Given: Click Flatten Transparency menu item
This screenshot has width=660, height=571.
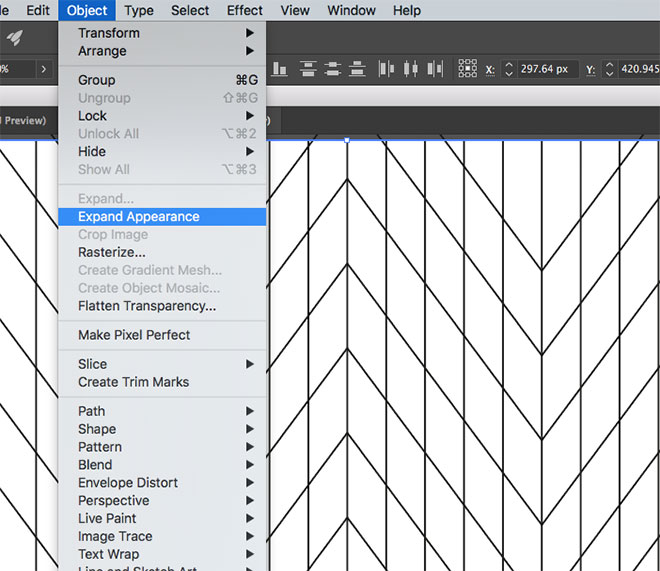Looking at the screenshot, I should pyautogui.click(x=147, y=306).
